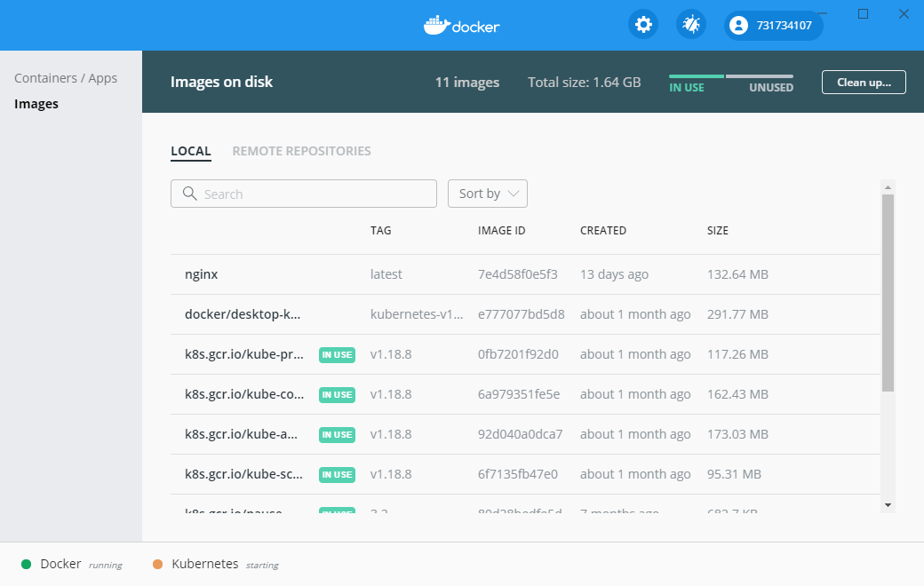Switch to REMOTE REPOSITORIES tab
The width and height of the screenshot is (924, 586).
301,151
